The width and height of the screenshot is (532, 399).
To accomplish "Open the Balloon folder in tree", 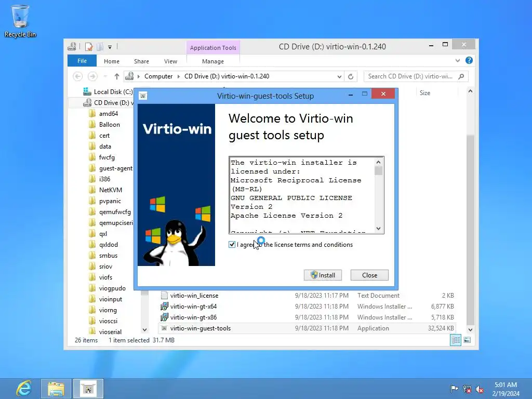I will [x=109, y=125].
